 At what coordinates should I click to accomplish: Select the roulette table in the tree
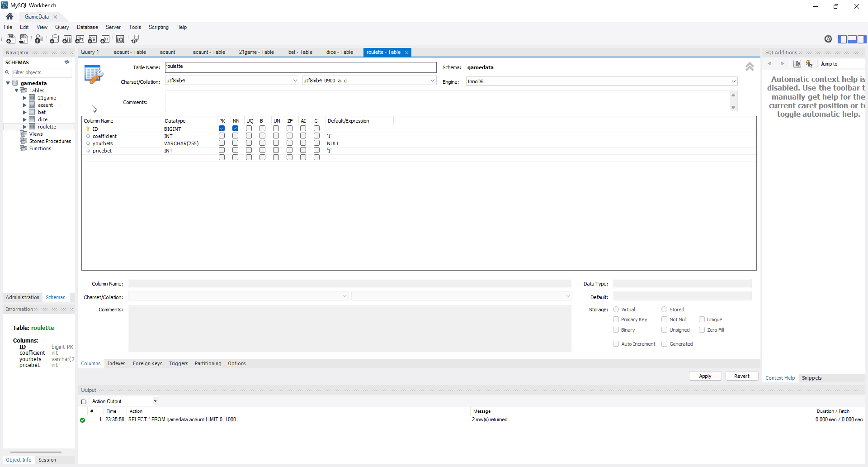(47, 127)
